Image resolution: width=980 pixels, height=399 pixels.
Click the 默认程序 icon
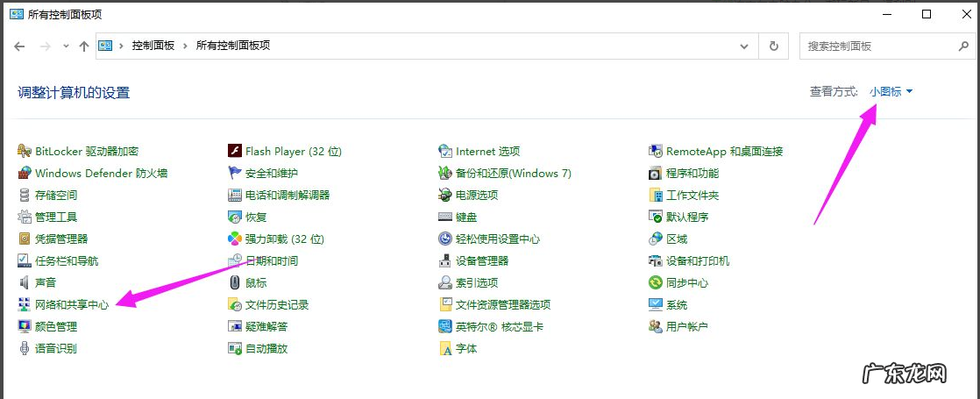(x=655, y=217)
